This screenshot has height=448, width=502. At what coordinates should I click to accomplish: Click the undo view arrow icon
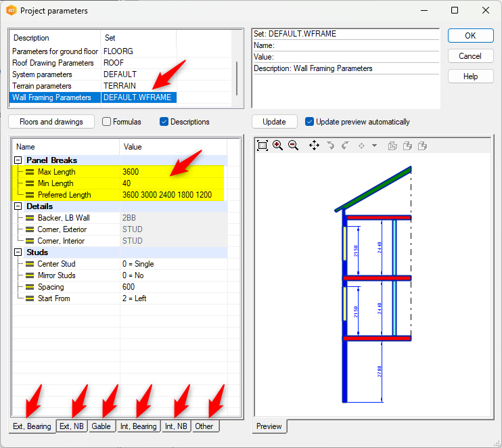click(x=330, y=145)
